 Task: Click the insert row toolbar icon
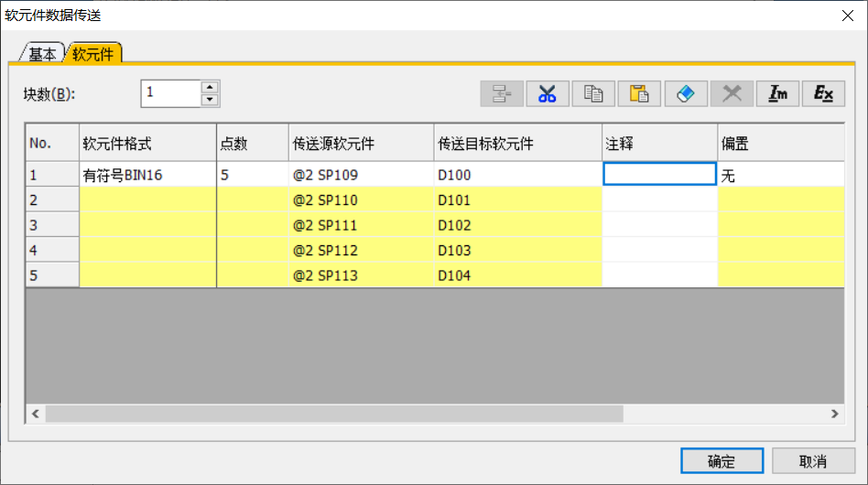[x=502, y=93]
